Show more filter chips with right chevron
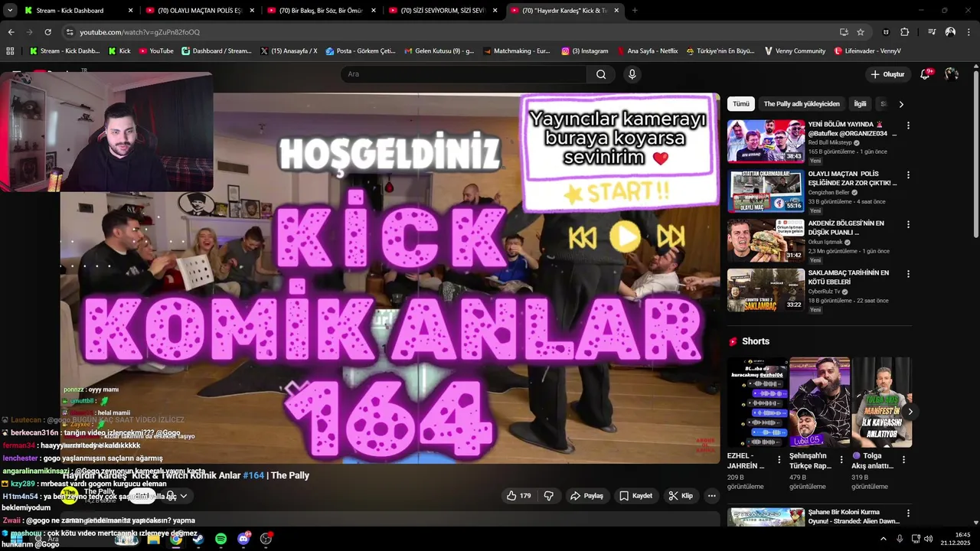Screen dimensions: 980x551 click(901, 104)
